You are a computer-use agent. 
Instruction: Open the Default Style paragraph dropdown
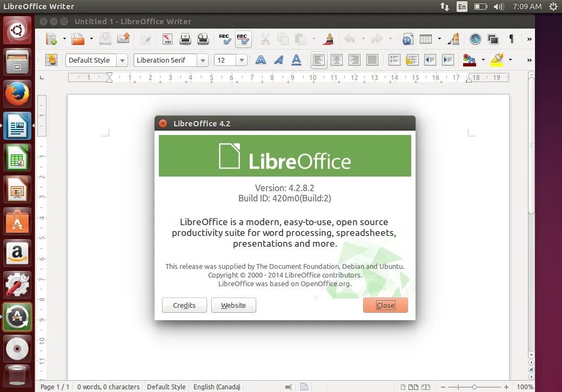point(122,60)
